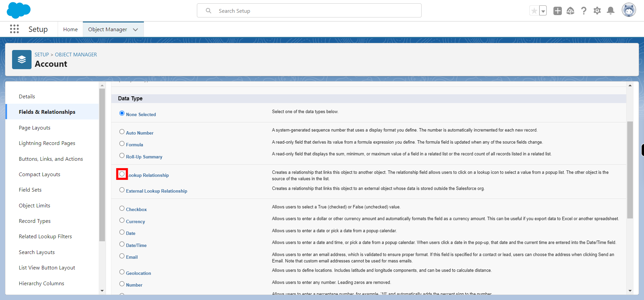The height and width of the screenshot is (300, 644).
Task: Select the Lookup Relationship radio button
Action: click(122, 174)
